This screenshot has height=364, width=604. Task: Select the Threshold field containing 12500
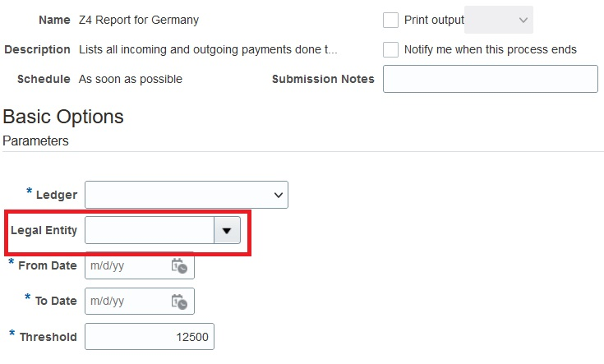point(149,337)
